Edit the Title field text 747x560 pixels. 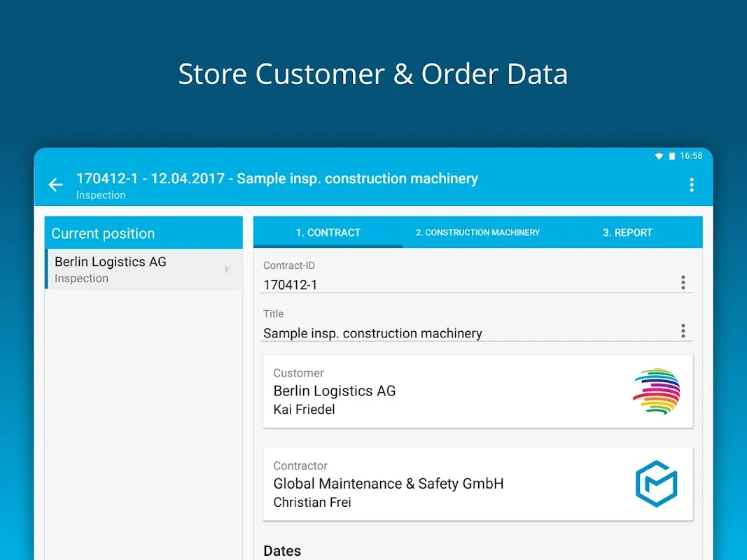[462, 333]
